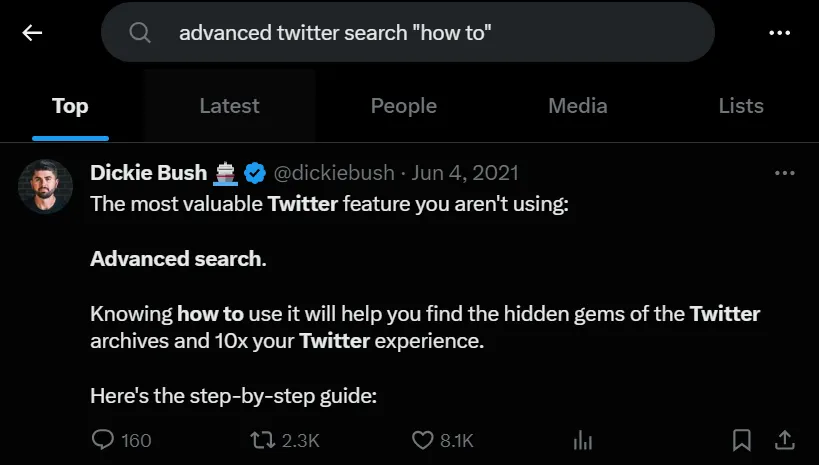The height and width of the screenshot is (465, 819).
Task: Click the Dickie Bush display name
Action: click(x=148, y=173)
